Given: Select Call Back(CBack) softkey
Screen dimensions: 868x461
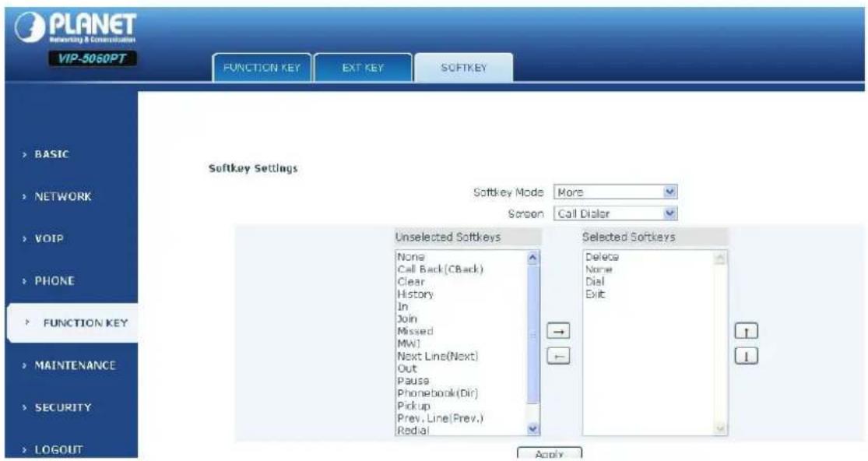Looking at the screenshot, I should tap(440, 269).
